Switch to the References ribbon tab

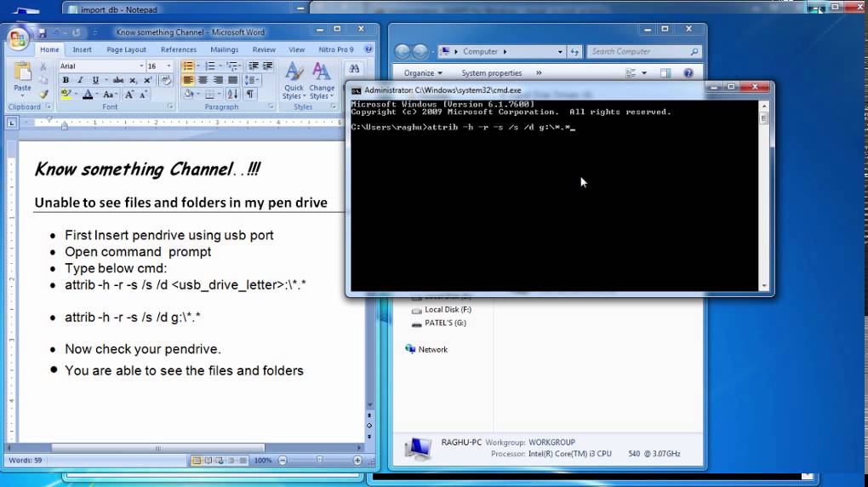point(178,49)
